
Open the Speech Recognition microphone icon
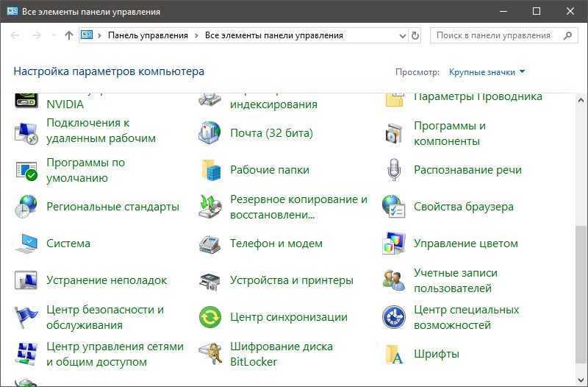click(394, 170)
